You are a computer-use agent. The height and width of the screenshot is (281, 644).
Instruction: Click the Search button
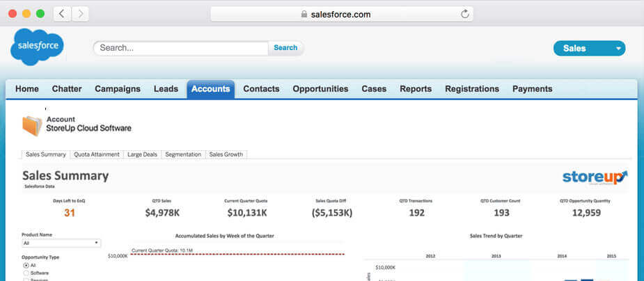pyautogui.click(x=285, y=47)
